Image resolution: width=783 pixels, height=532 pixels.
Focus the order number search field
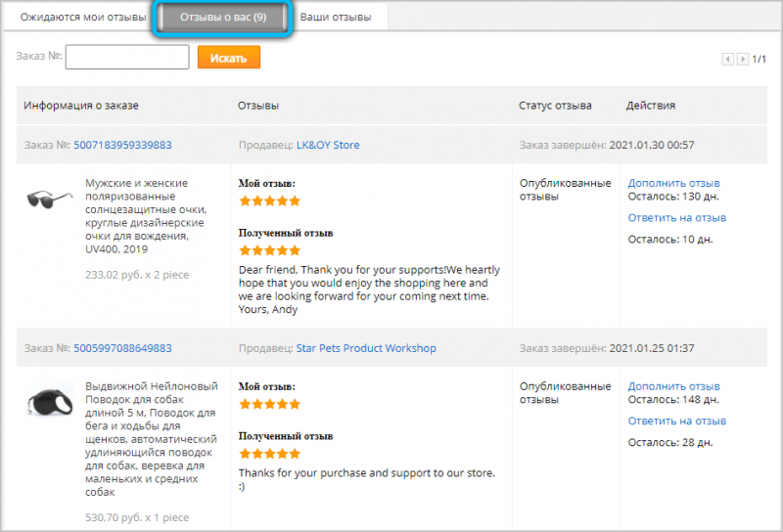[x=127, y=57]
